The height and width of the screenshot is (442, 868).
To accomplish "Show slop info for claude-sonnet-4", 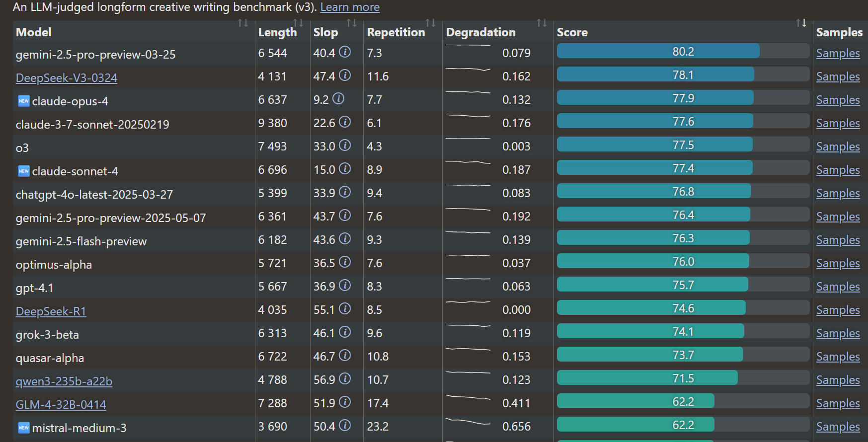I will 345,168.
